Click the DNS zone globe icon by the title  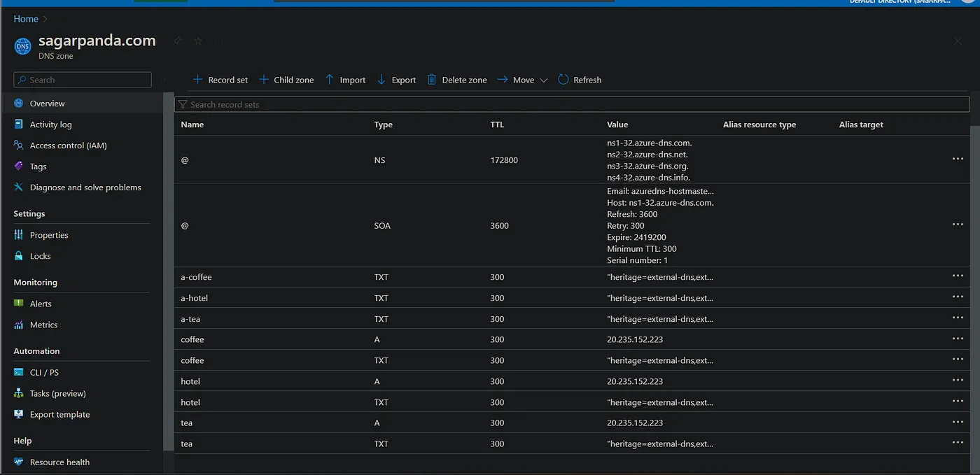(x=23, y=47)
